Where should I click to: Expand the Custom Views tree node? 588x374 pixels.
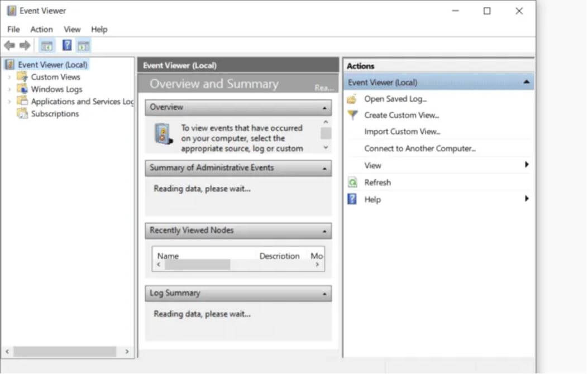click(x=9, y=77)
